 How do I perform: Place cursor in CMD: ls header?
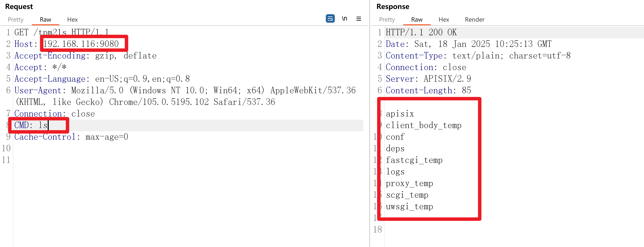click(x=31, y=125)
